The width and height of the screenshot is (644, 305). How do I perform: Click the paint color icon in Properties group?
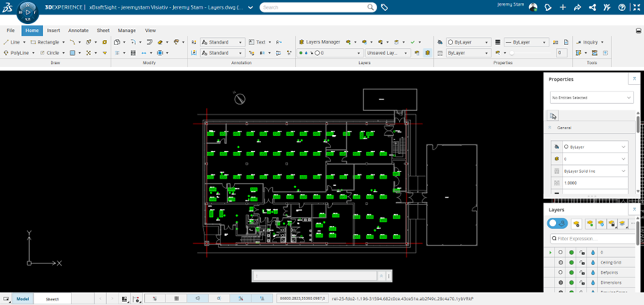click(x=440, y=42)
